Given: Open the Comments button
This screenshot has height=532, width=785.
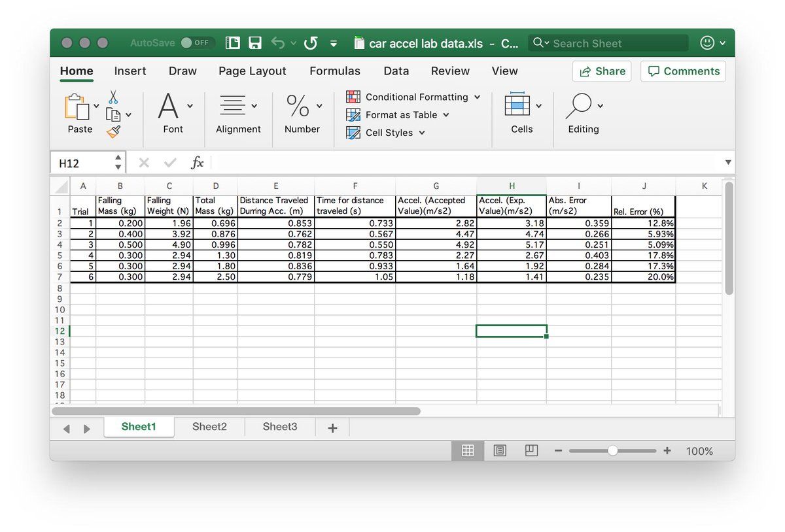Looking at the screenshot, I should coord(684,71).
